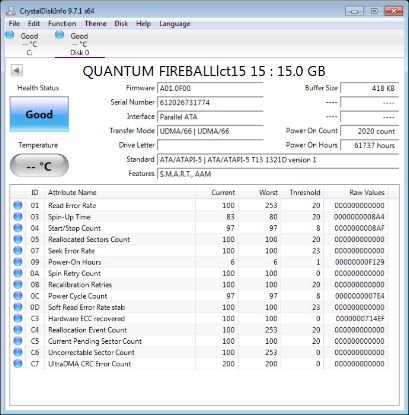Click status orb for UltraDMA CRC Error Count
Viewport: 409px width, 415px height.
click(x=18, y=363)
